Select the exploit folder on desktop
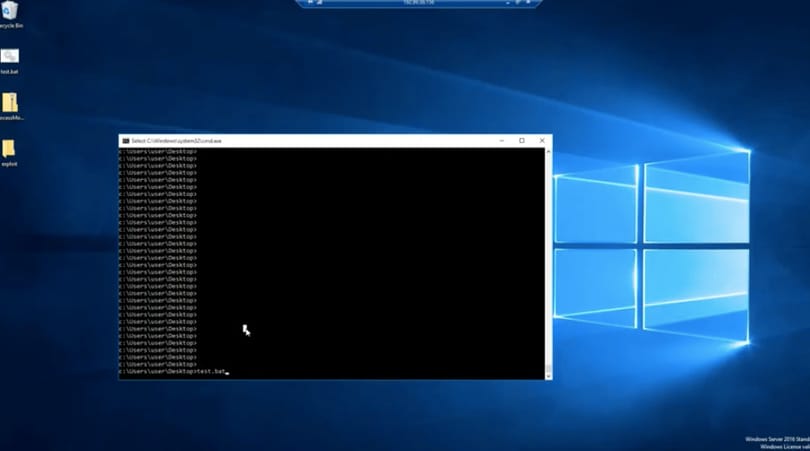This screenshot has width=810, height=451. [9, 152]
